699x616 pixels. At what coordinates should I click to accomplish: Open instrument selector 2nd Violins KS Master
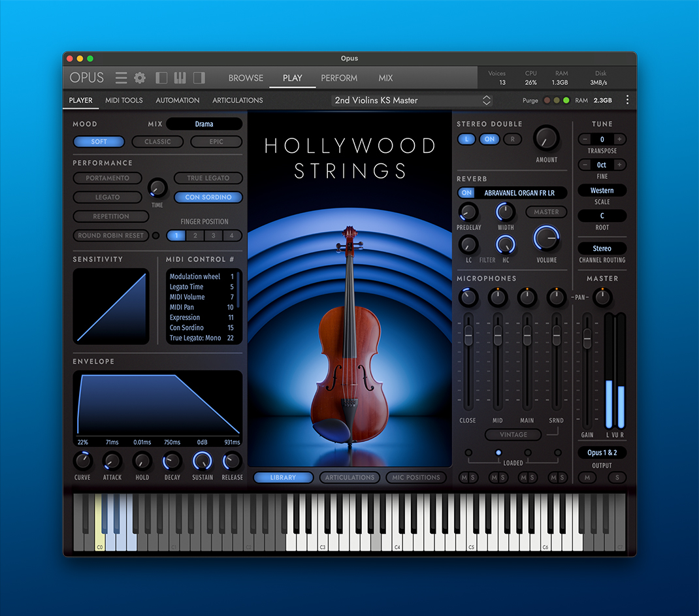(412, 101)
